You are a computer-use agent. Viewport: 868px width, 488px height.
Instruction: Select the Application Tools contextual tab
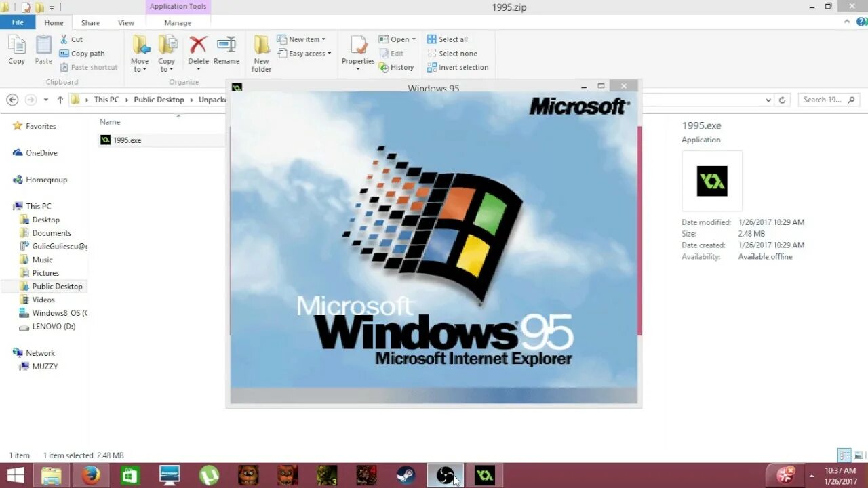[178, 7]
